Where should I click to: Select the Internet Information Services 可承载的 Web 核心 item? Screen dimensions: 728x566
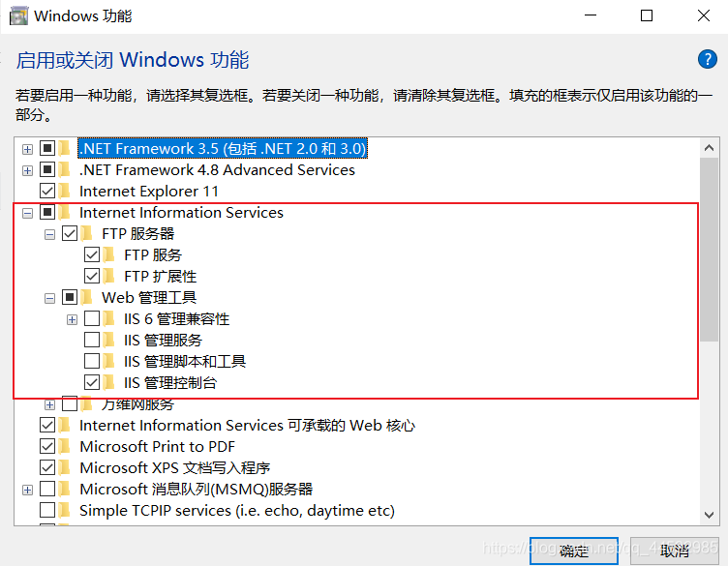[x=247, y=426]
